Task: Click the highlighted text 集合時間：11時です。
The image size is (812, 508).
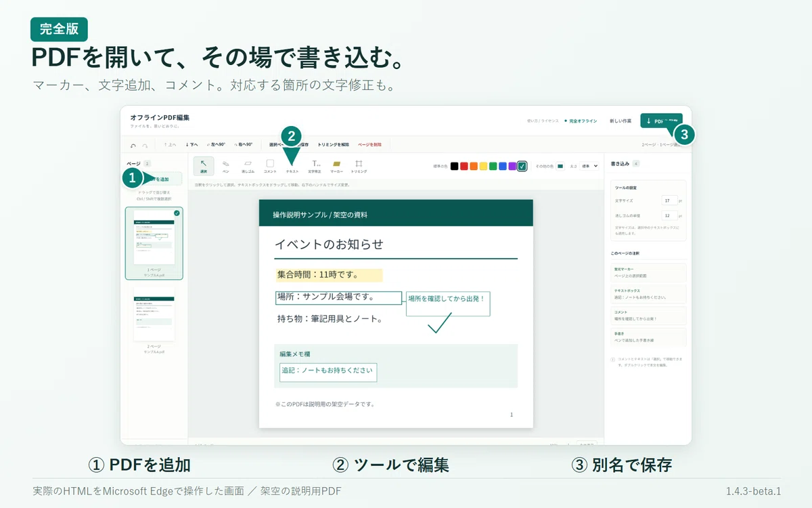Action: click(329, 275)
